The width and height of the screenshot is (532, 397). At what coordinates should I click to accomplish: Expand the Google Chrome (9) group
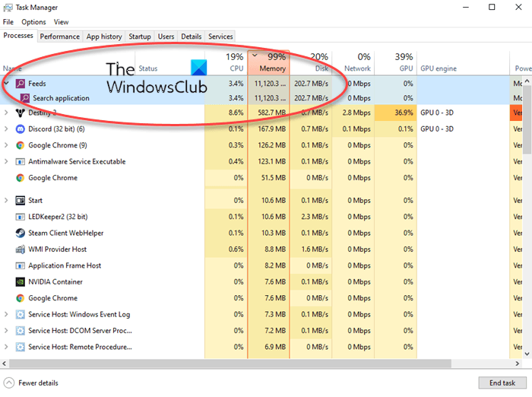6,145
